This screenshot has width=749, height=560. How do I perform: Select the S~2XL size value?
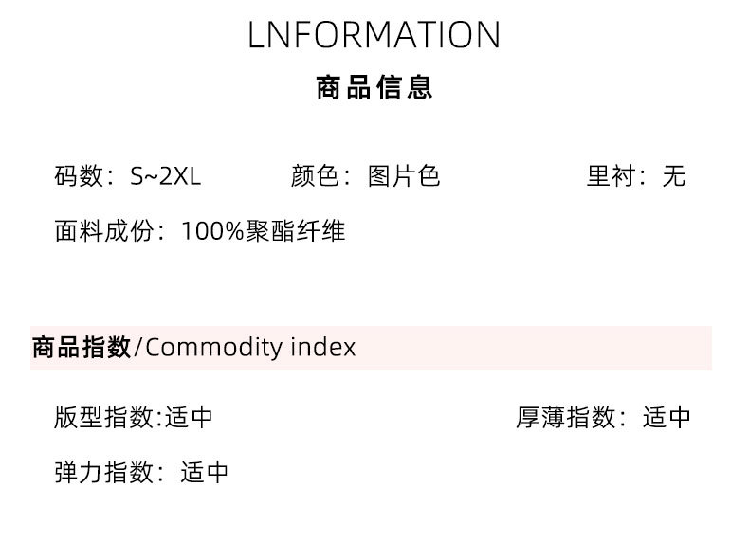tap(166, 176)
